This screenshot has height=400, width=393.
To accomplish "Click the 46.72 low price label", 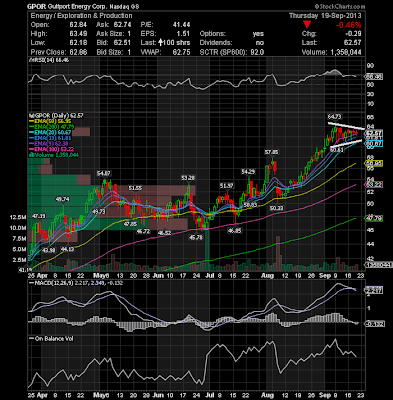I will 143,231.
